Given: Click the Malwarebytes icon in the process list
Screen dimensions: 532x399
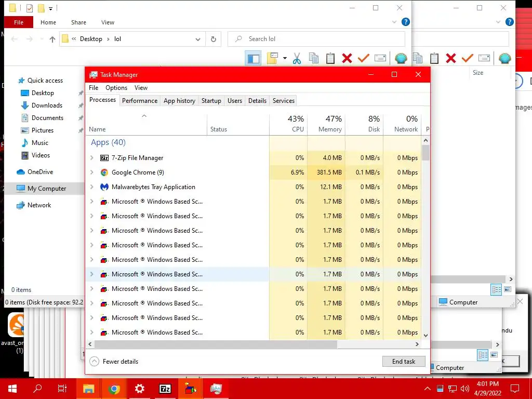Looking at the screenshot, I should [104, 187].
